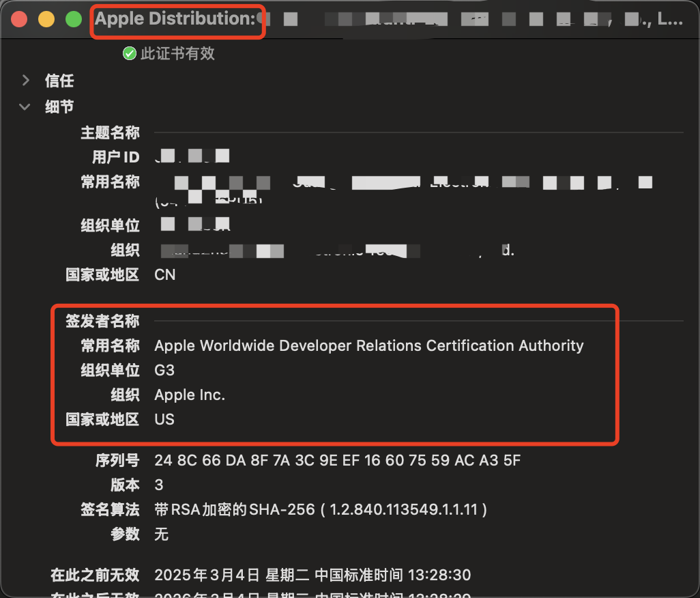Select the 参数 value 无

coord(161,534)
